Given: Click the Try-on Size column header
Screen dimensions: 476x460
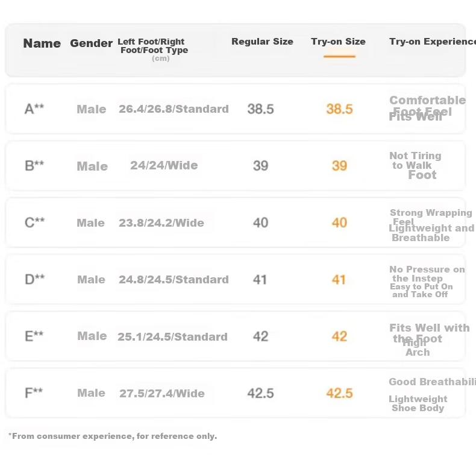Looking at the screenshot, I should click(338, 42).
